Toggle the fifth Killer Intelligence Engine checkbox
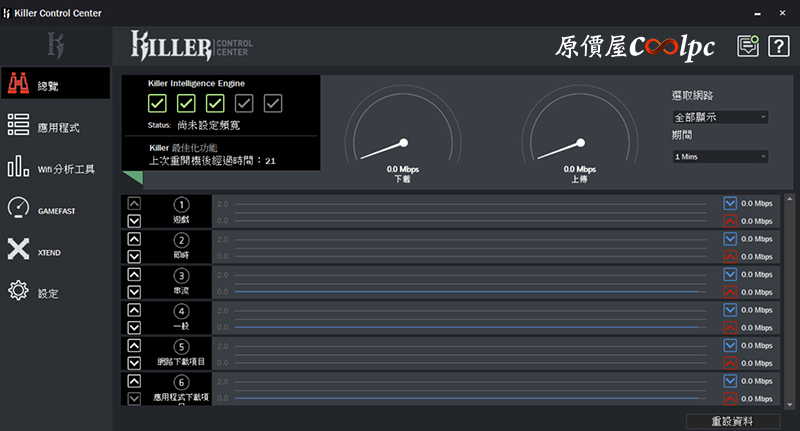 click(273, 104)
